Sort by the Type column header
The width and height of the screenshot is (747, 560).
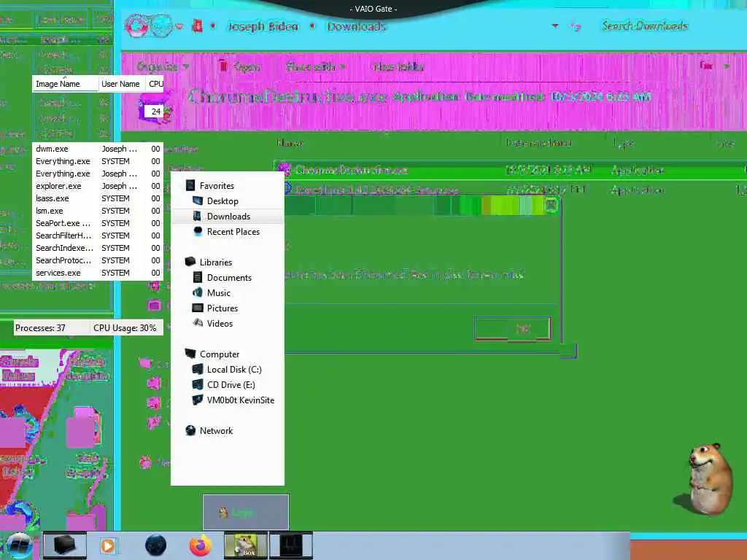click(x=624, y=143)
